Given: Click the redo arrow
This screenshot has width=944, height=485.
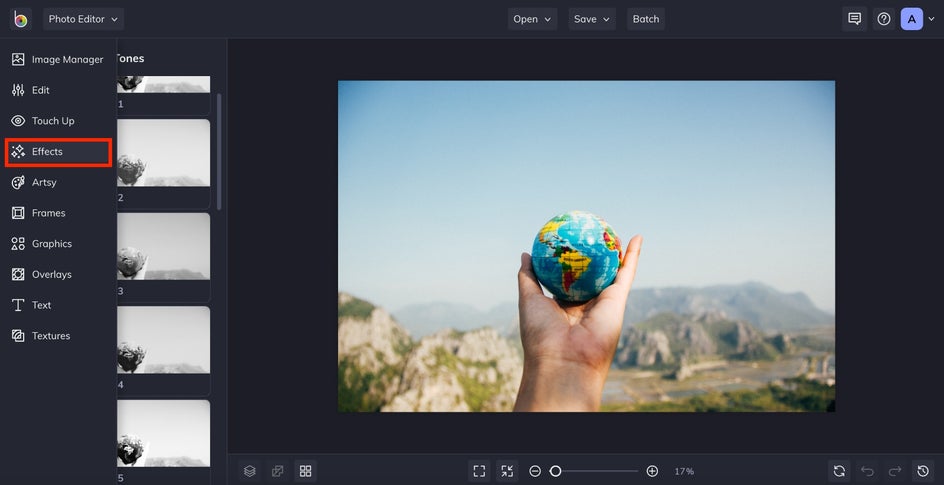Looking at the screenshot, I should (895, 471).
